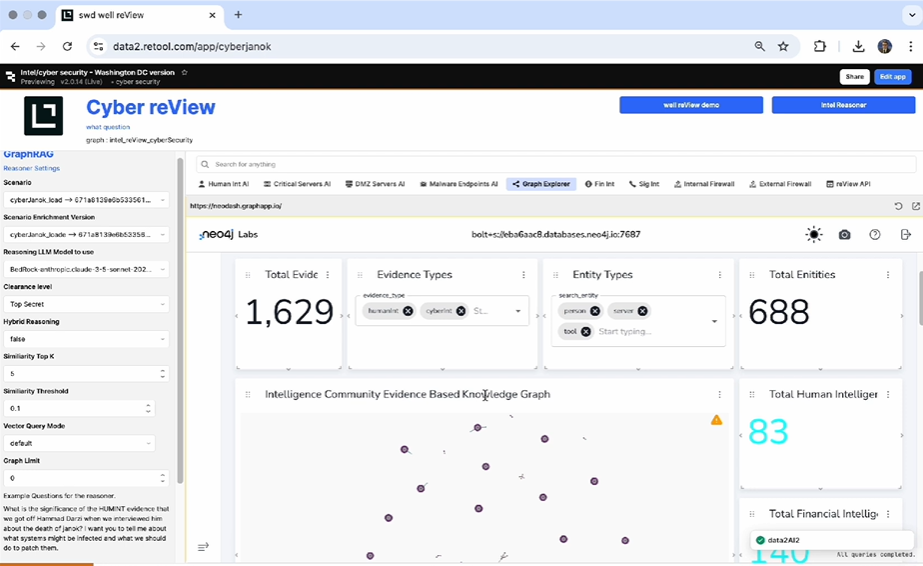Open the Evidence Types card options menu
Screen dimensions: 923x566
(x=524, y=275)
